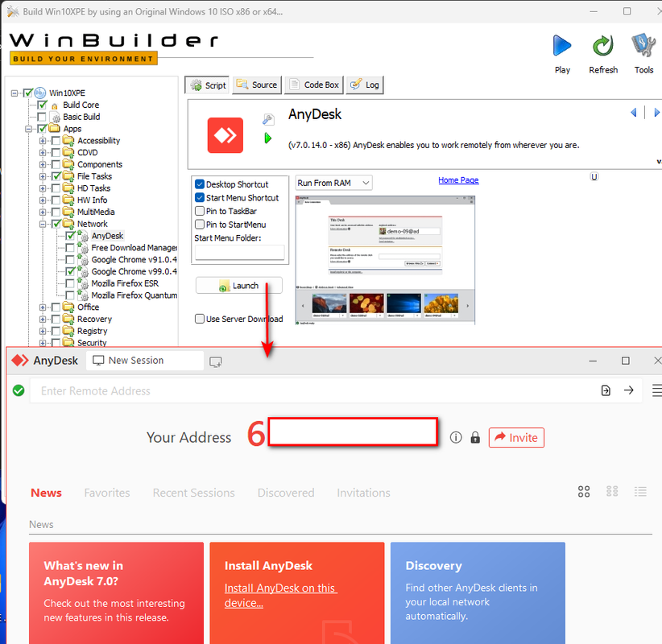Expand the Office folder node
Screen dimensions: 662x644
pyautogui.click(x=43, y=308)
